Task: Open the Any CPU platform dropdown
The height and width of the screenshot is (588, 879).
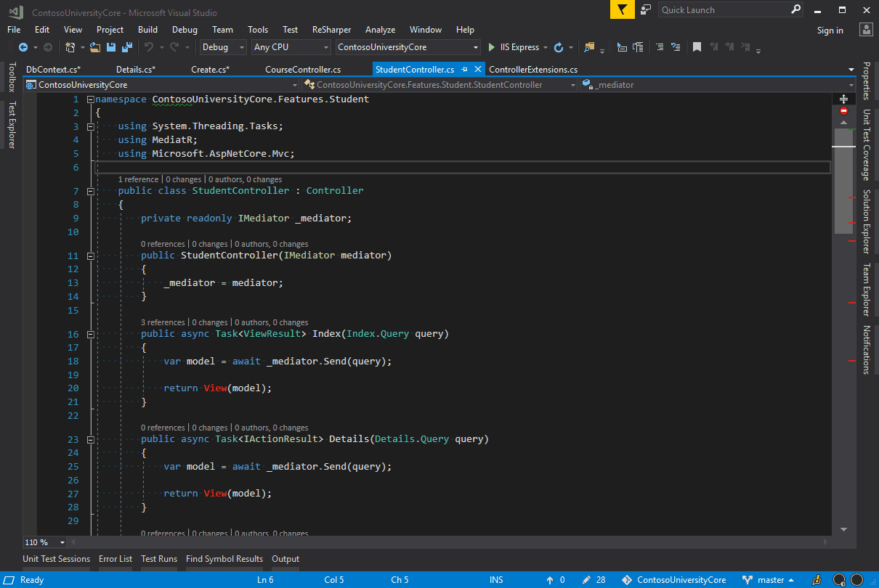Action: pyautogui.click(x=291, y=47)
